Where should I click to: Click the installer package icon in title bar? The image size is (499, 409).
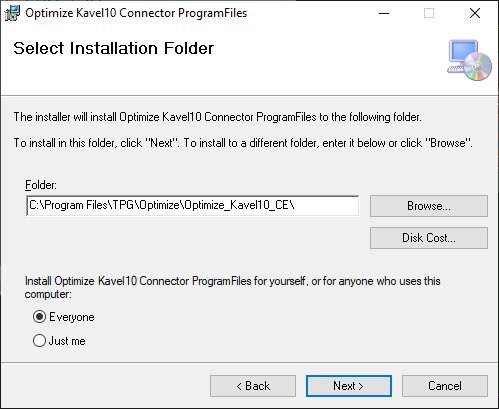click(x=12, y=13)
